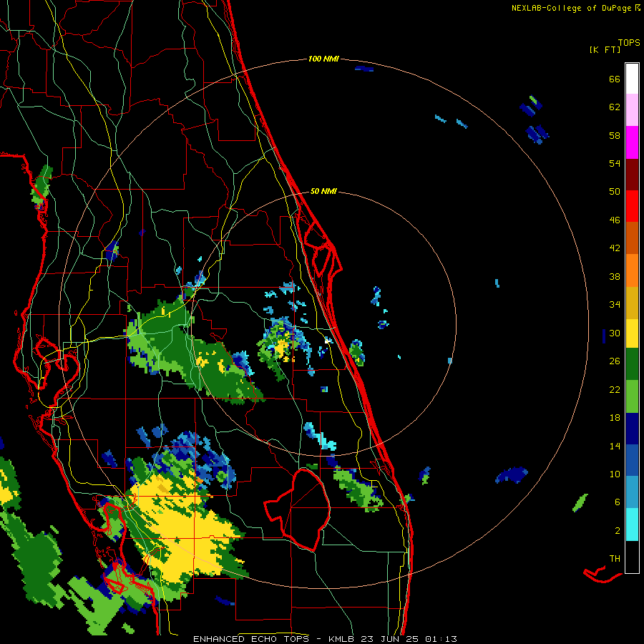Pick the light pink legend swatch
Viewport: 644px width, 644px height.
click(632, 110)
